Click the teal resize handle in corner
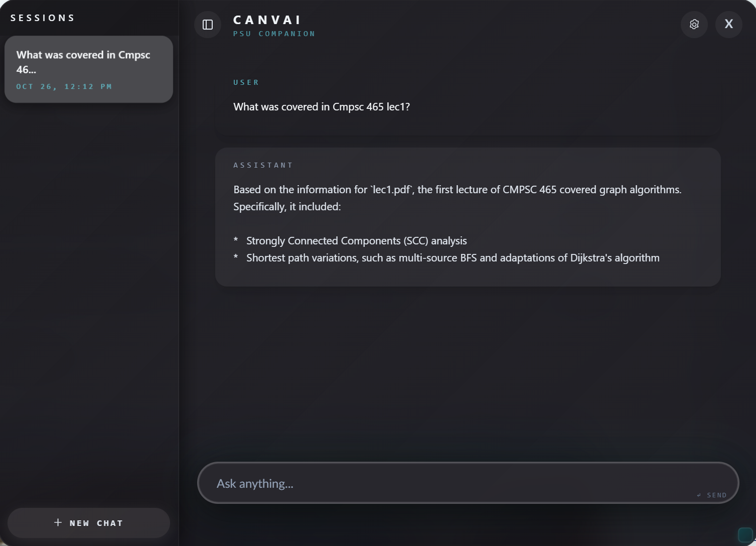 tap(745, 534)
